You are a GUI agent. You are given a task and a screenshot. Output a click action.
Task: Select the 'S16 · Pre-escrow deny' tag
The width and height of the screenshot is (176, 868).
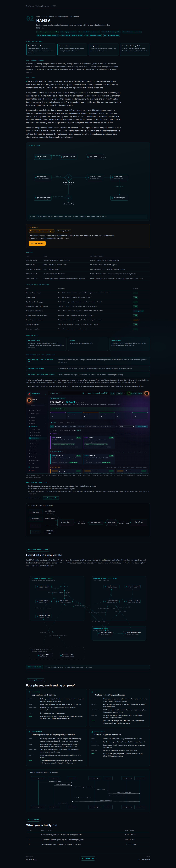111,35
